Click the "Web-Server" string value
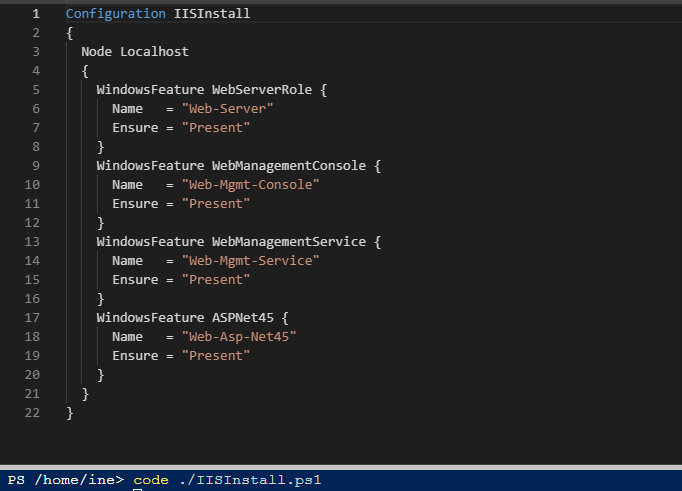 click(x=227, y=109)
